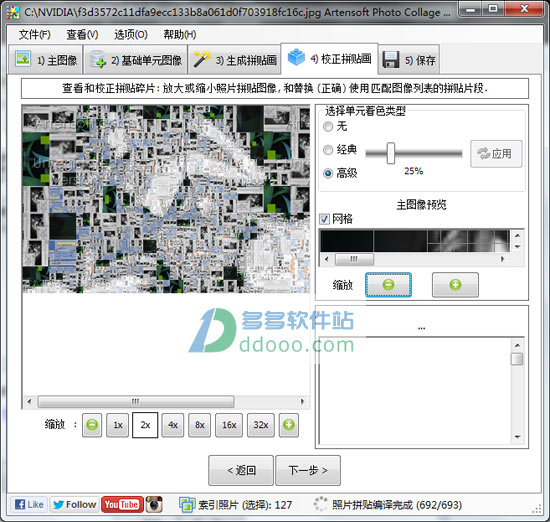This screenshot has width=550, height=522.
Task: Set collage zoom to 4x
Action: (x=173, y=425)
